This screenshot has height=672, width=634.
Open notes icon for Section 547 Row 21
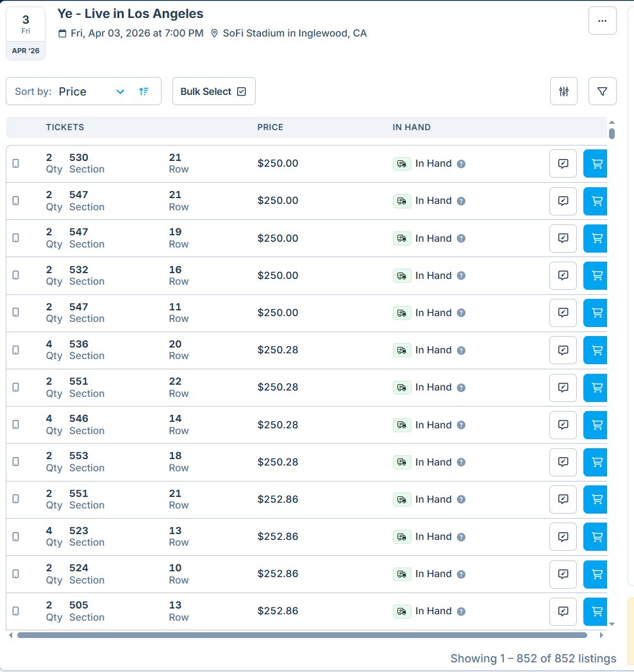563,201
